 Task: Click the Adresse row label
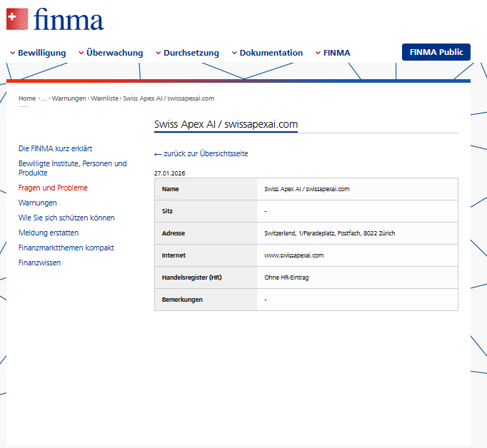[x=174, y=233]
